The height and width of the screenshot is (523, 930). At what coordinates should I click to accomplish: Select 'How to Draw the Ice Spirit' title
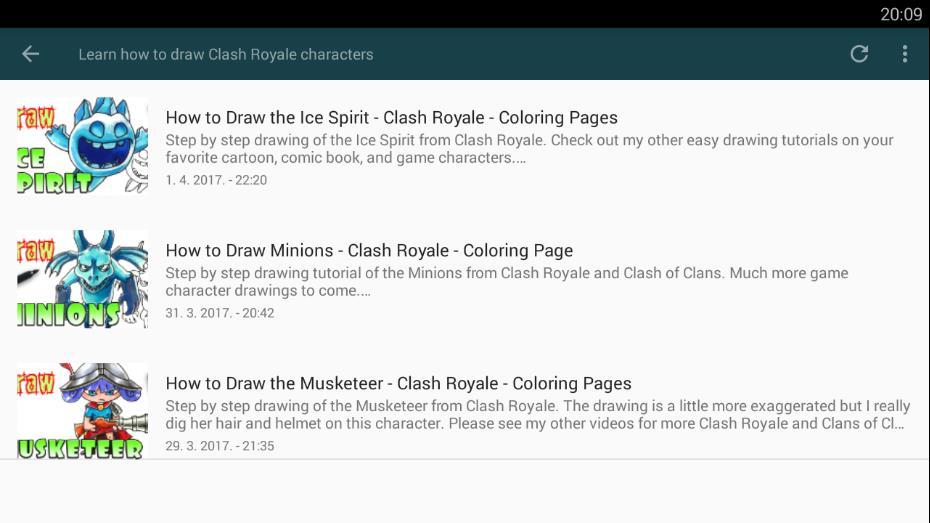coord(391,117)
